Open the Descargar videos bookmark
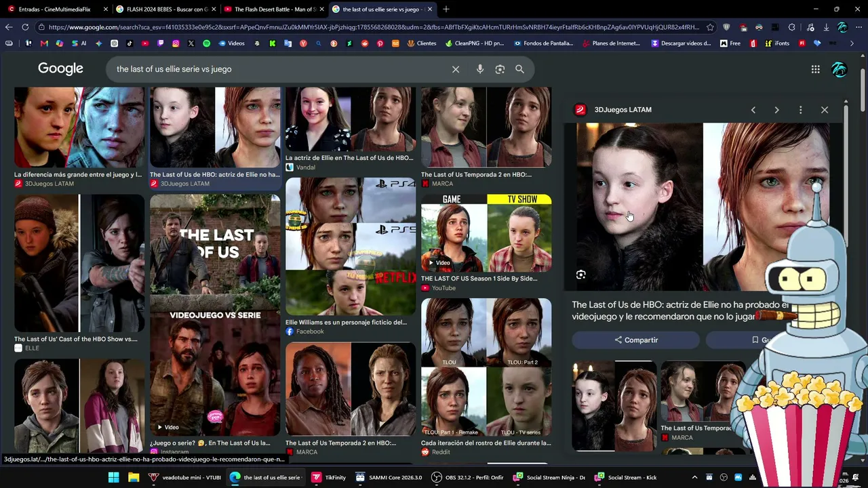The width and height of the screenshot is (868, 488). pyautogui.click(x=681, y=43)
